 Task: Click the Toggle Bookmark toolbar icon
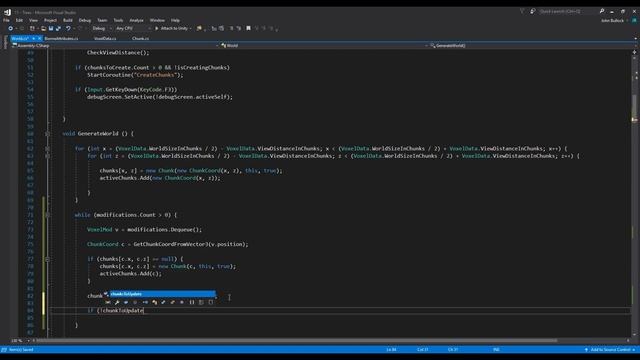248,29
